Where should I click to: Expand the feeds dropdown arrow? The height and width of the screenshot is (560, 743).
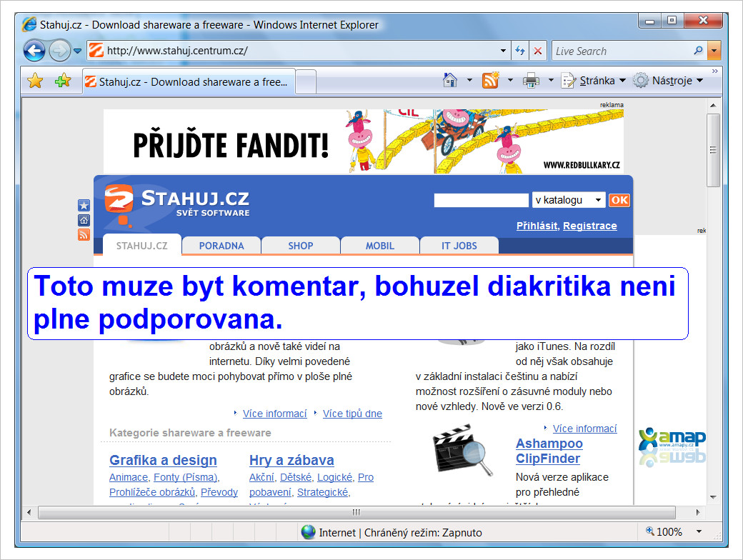[x=510, y=81]
